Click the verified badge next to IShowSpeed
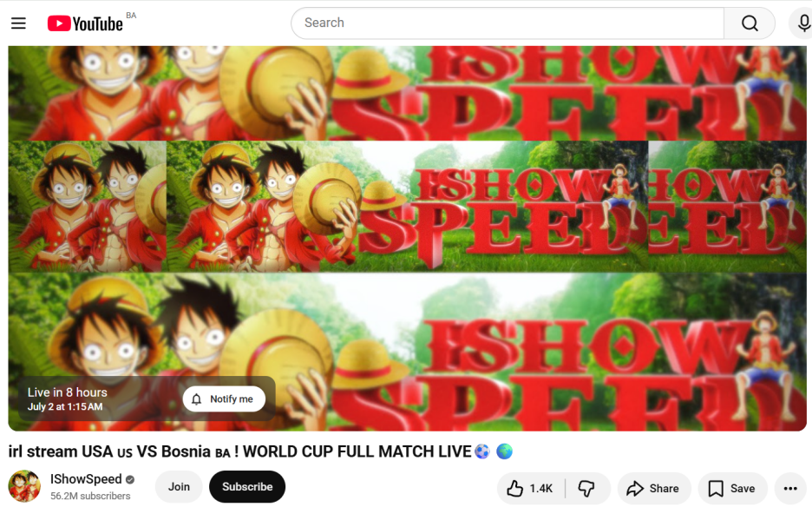 coord(130,480)
